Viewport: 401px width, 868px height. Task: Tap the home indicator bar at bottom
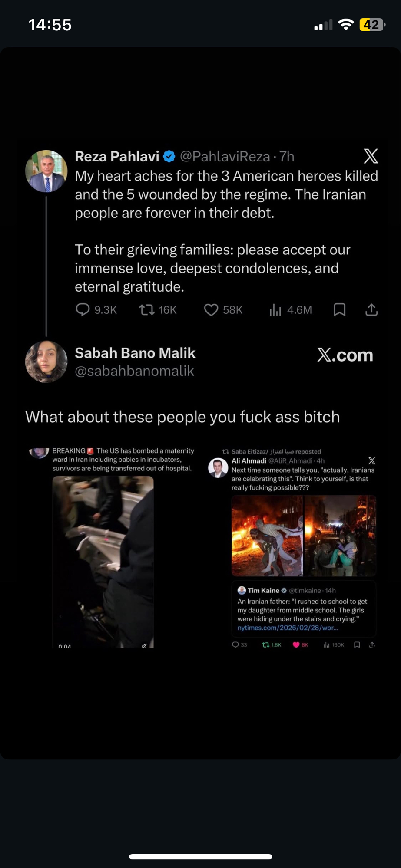[201, 857]
